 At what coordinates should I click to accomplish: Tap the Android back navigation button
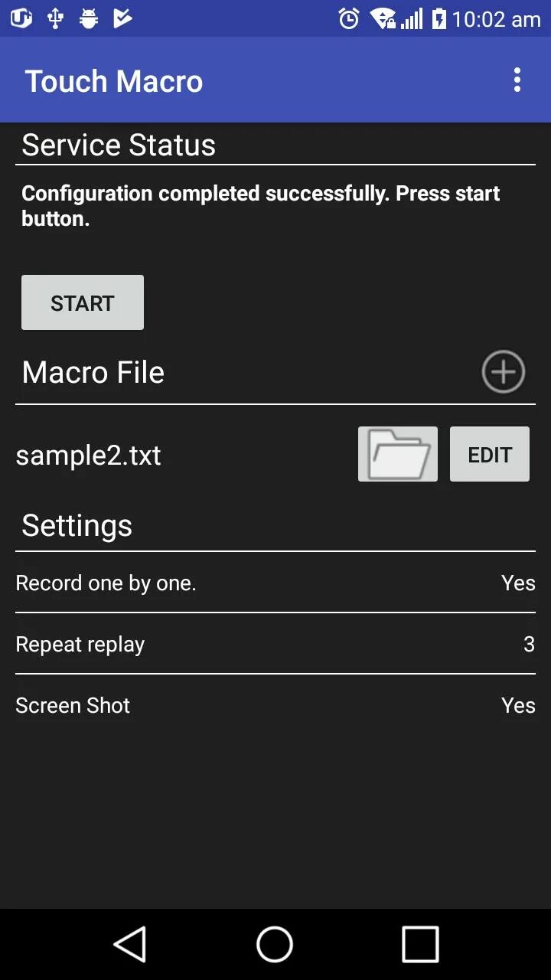coord(130,944)
